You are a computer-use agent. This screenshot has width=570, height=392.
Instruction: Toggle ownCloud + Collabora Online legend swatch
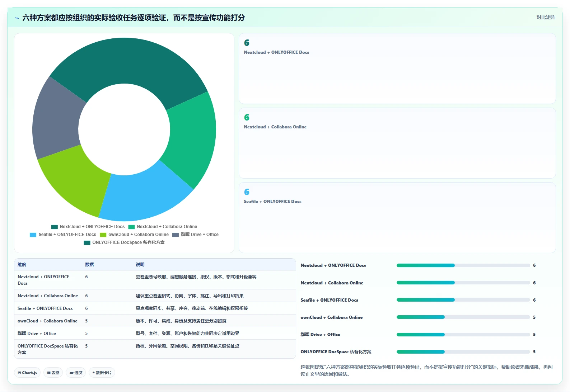pyautogui.click(x=103, y=235)
